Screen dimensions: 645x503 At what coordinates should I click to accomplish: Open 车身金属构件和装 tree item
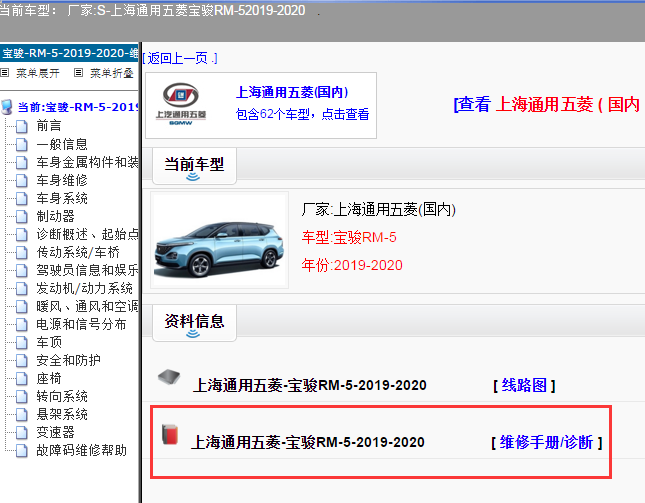87,162
